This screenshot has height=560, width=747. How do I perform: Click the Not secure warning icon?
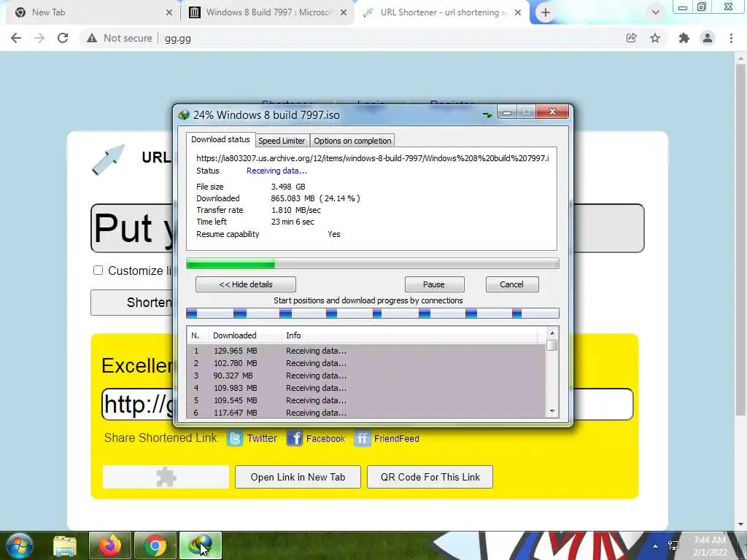(x=92, y=38)
